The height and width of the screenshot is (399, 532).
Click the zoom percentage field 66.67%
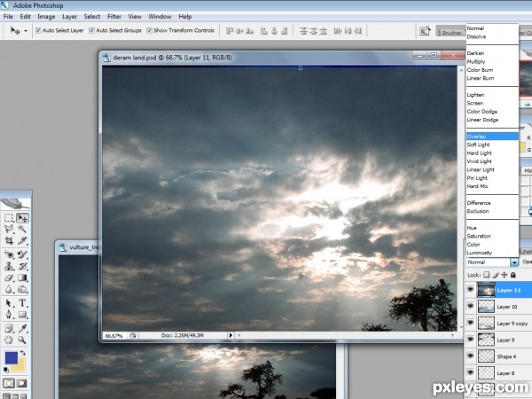114,335
